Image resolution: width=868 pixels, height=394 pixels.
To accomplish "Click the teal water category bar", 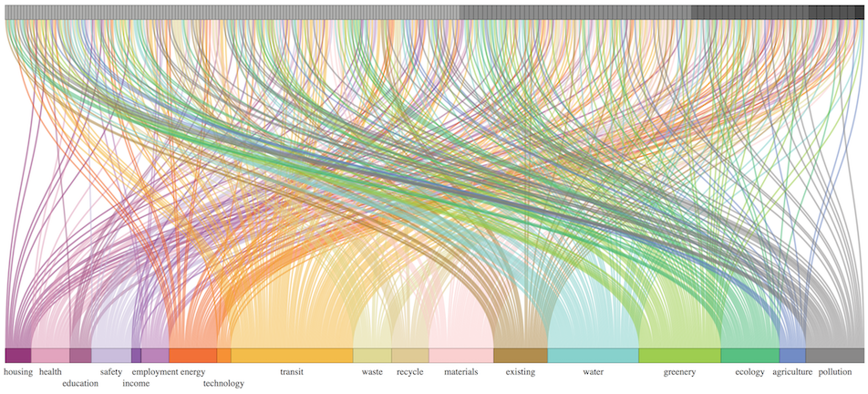I will pyautogui.click(x=593, y=356).
